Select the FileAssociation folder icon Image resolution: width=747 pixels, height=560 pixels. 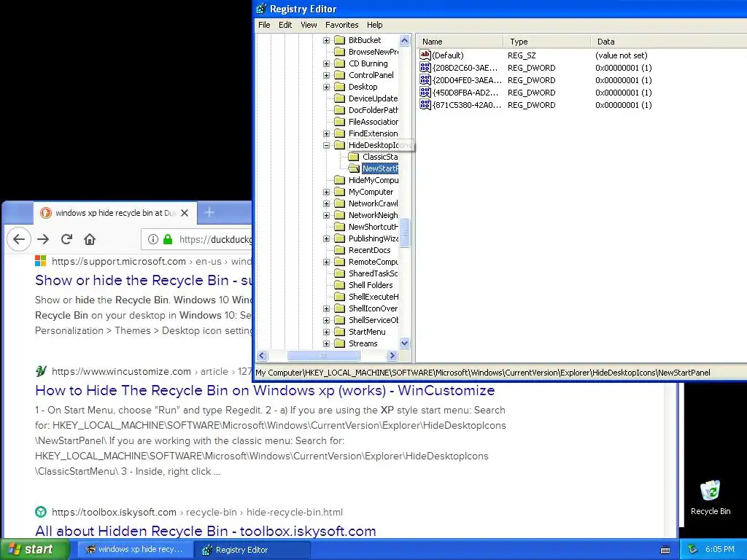point(340,122)
